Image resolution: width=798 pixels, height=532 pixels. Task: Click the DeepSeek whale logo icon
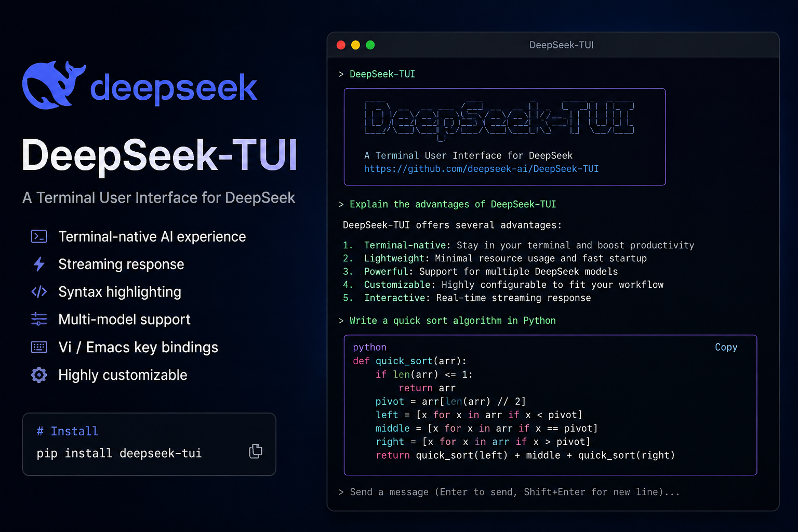(54, 85)
